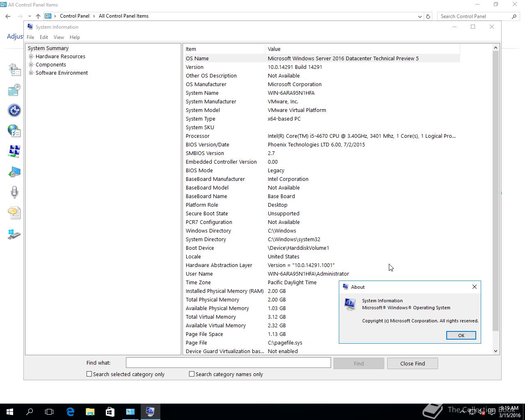Open the Action Center notifications icon
Screen dimensions: 525x420
click(492, 412)
